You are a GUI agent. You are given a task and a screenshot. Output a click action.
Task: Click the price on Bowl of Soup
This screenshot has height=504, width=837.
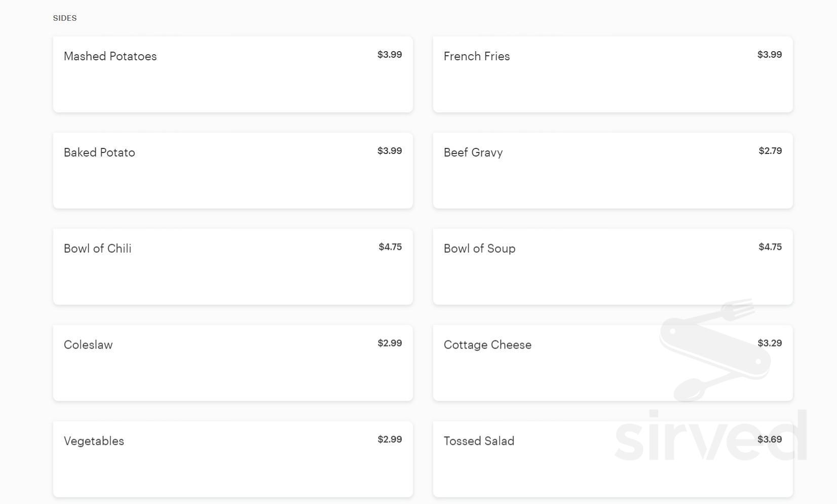[x=770, y=247]
